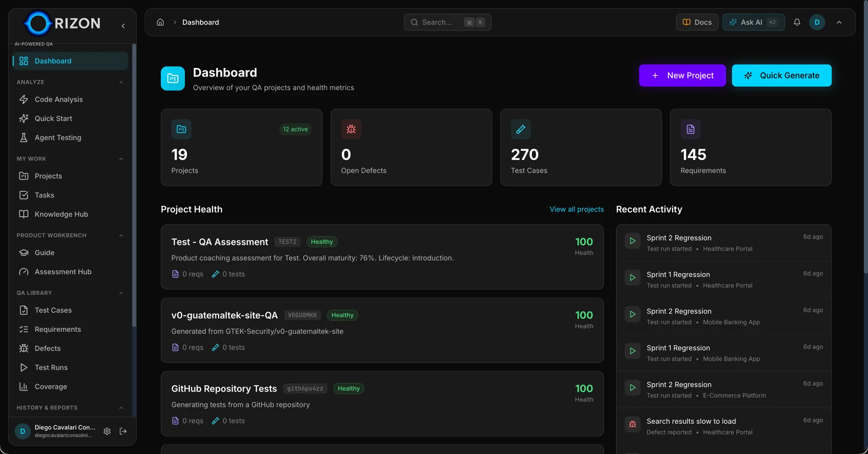Click into the Search field
Image resolution: width=868 pixels, height=454 pixels.
pyautogui.click(x=447, y=22)
